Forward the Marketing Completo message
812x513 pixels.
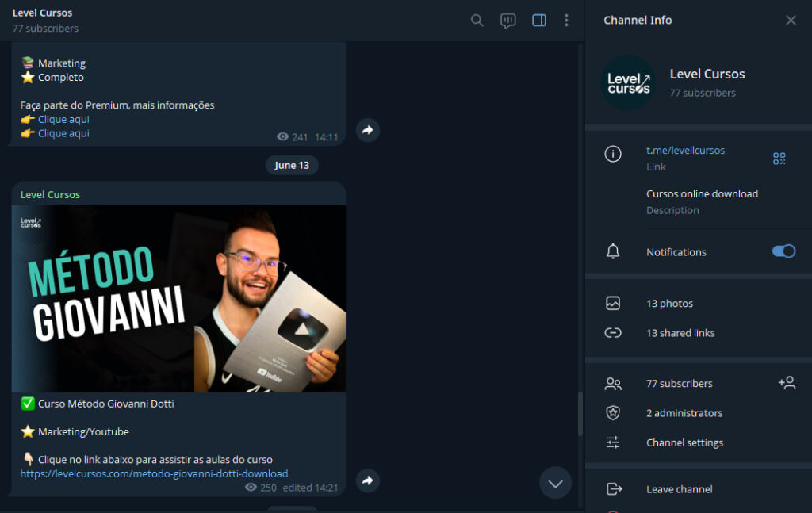point(368,130)
